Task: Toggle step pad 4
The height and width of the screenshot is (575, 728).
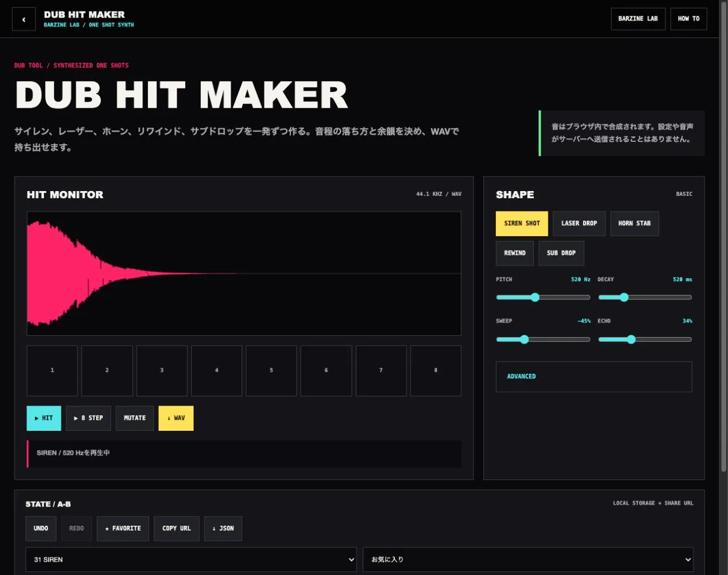Action: 216,371
